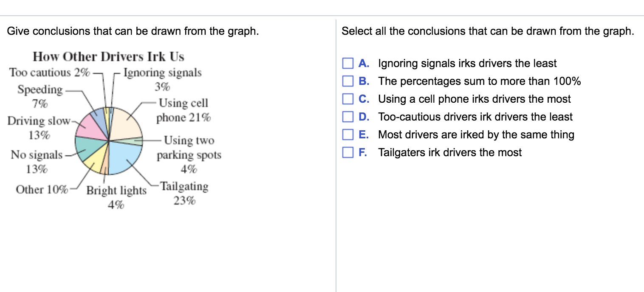Click the 'Too cautious 2%' label
The width and height of the screenshot is (644, 292).
(x=49, y=73)
